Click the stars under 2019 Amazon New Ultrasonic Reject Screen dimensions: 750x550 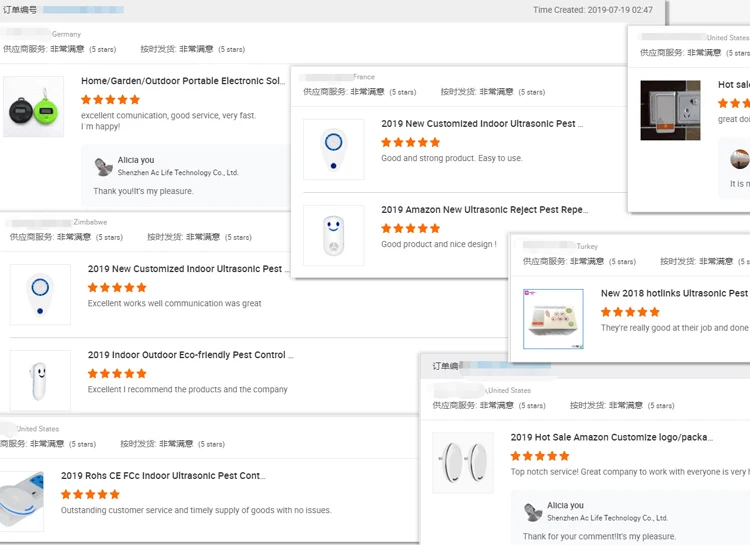(410, 229)
